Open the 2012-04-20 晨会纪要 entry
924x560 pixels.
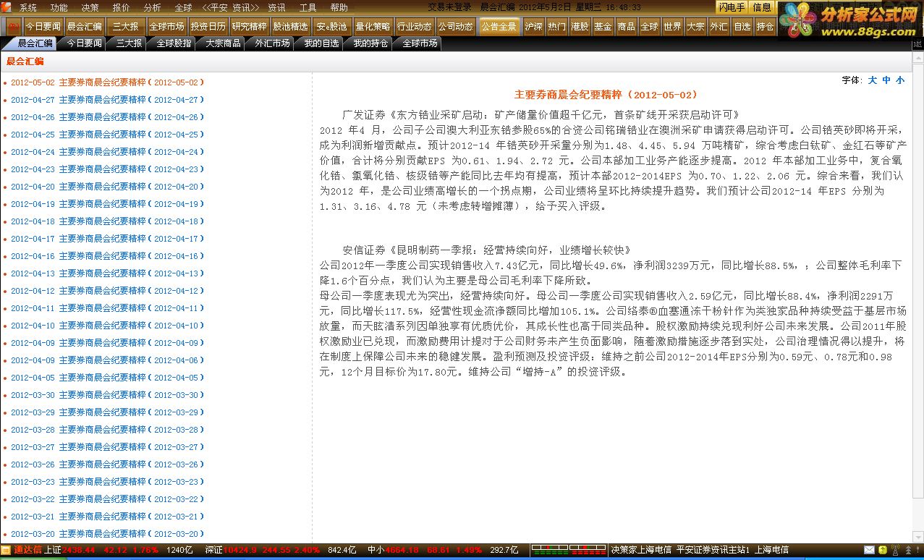coord(107,187)
